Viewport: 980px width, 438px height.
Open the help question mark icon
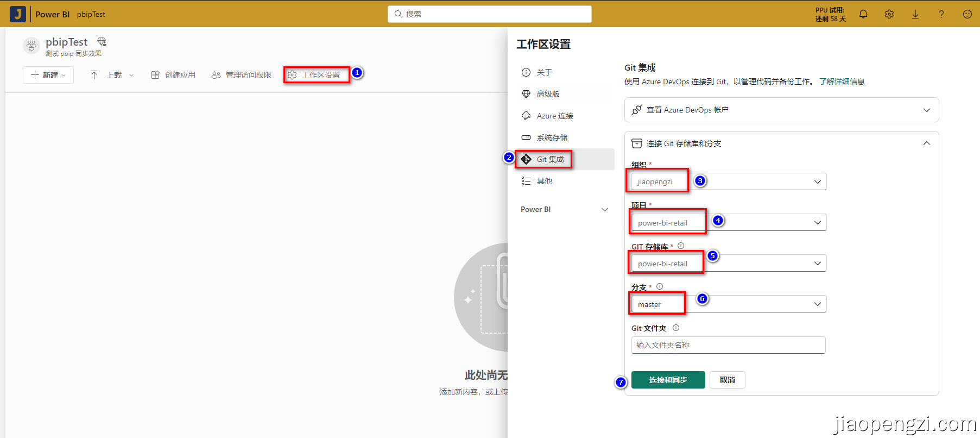(x=941, y=14)
